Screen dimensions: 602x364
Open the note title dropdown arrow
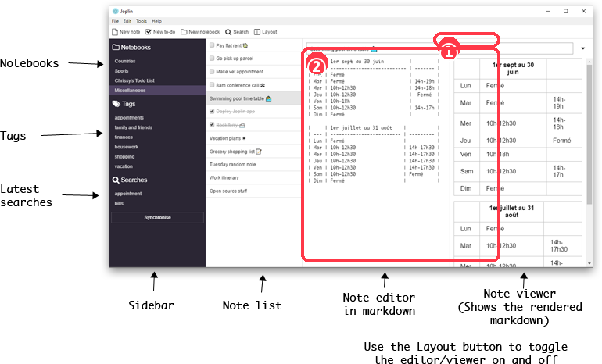click(582, 48)
